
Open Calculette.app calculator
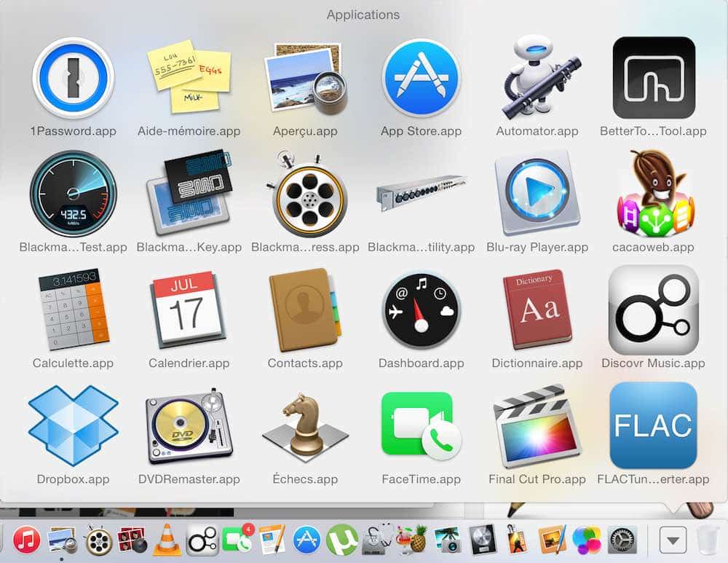point(74,310)
